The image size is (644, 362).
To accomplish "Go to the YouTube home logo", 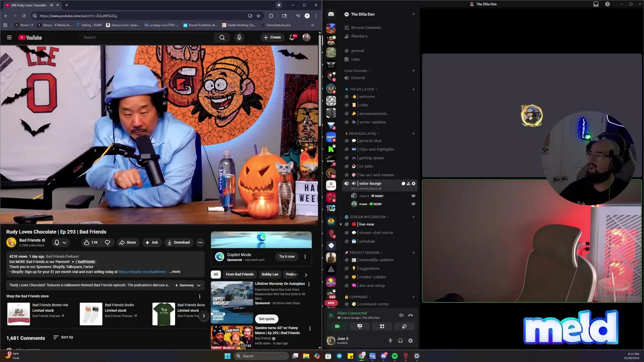I will tap(30, 37).
